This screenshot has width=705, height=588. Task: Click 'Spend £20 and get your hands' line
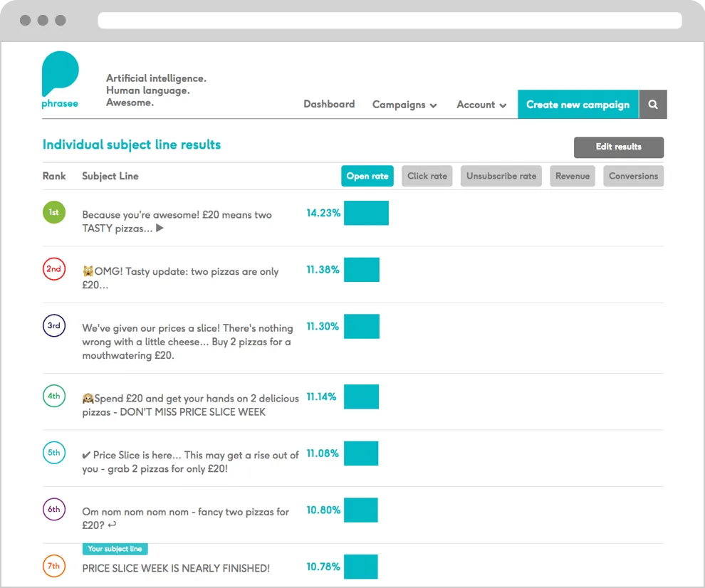coord(191,405)
